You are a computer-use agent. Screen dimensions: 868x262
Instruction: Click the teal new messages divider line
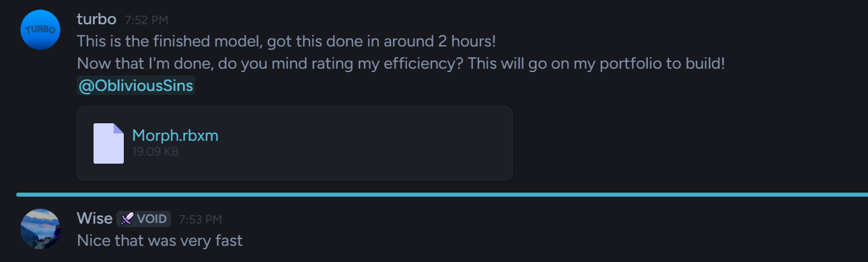point(442,195)
